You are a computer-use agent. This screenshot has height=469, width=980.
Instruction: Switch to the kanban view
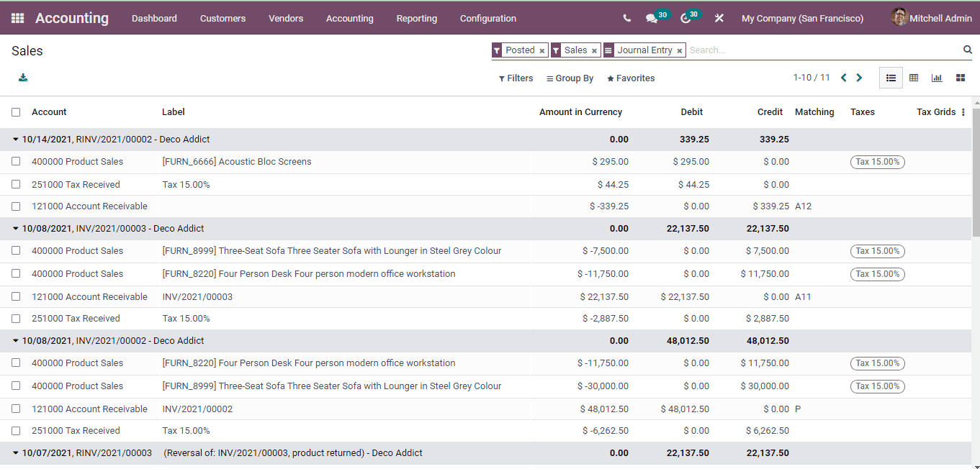click(x=960, y=78)
